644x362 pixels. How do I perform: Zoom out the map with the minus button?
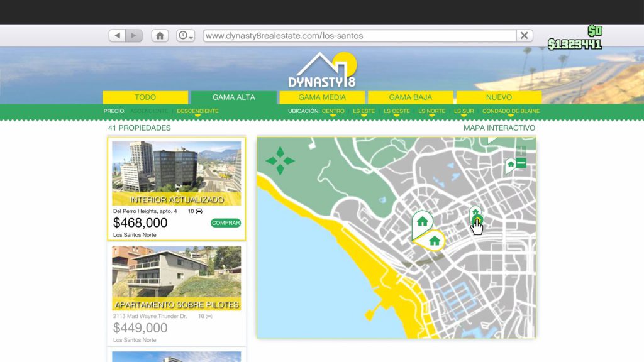coord(521,163)
